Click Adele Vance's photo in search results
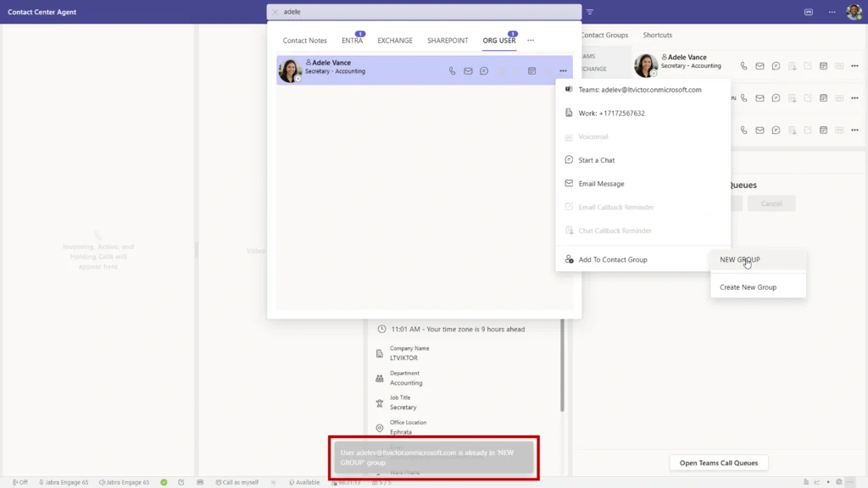Screen dimensions: 868x488 290,70
